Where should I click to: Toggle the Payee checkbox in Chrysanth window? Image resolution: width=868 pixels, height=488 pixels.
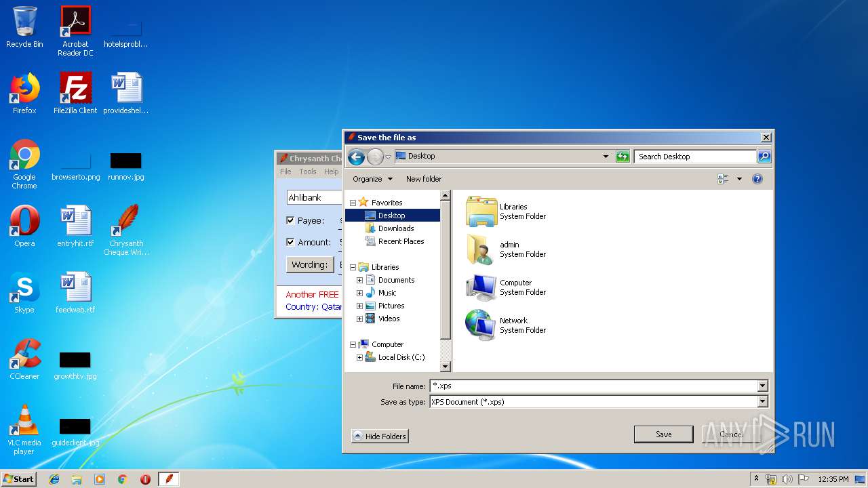[x=290, y=220]
